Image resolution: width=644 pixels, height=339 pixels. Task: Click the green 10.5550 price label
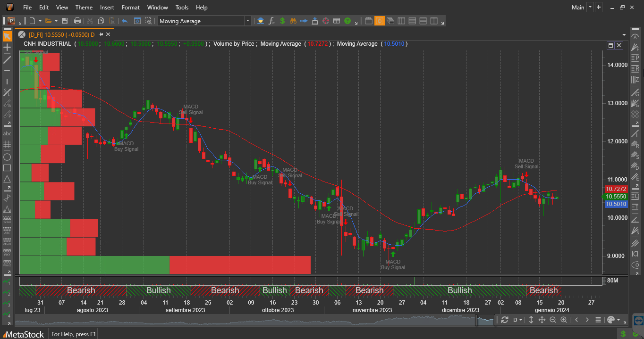click(616, 197)
